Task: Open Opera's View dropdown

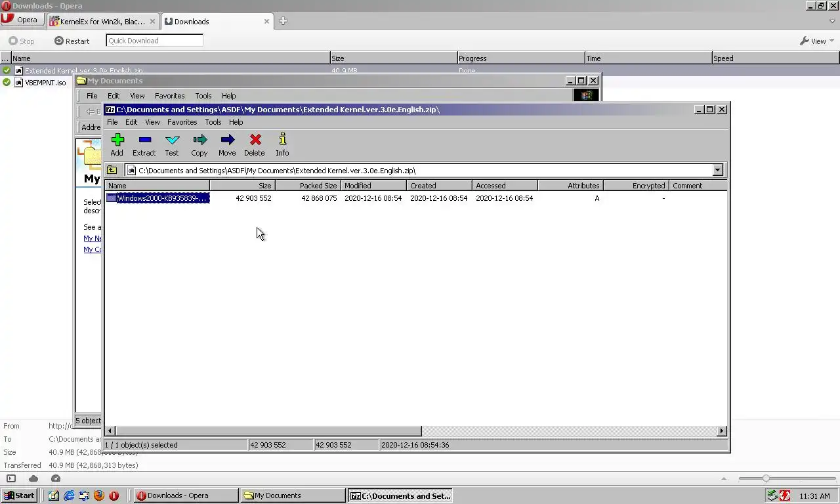Action: click(x=817, y=41)
